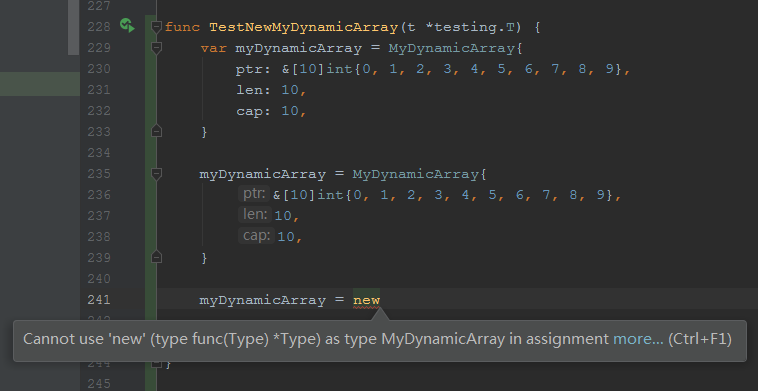Click the myDynamicArray variable on line 235
758x391 pixels.
pos(262,174)
